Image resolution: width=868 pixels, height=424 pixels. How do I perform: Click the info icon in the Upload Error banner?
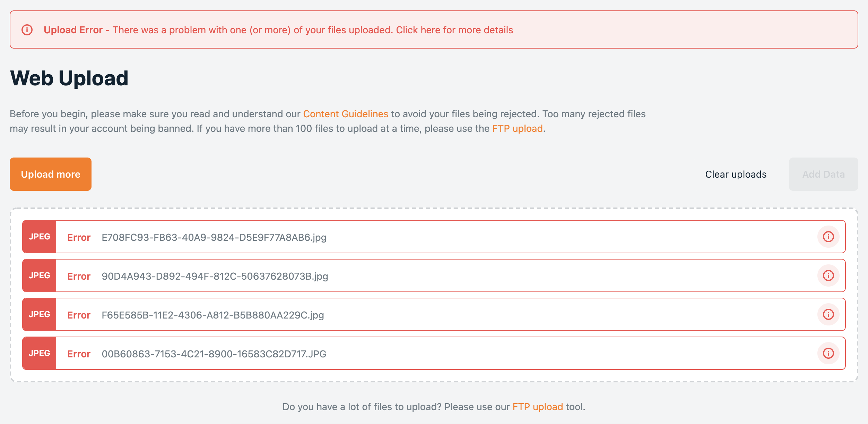(27, 30)
